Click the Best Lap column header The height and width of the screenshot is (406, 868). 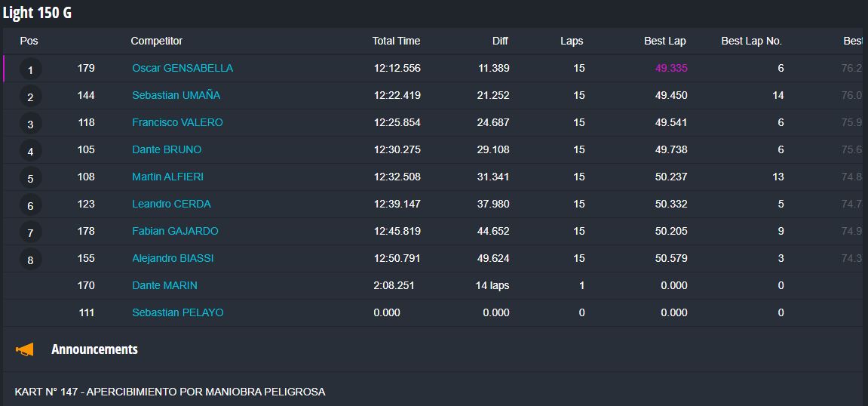pyautogui.click(x=664, y=41)
